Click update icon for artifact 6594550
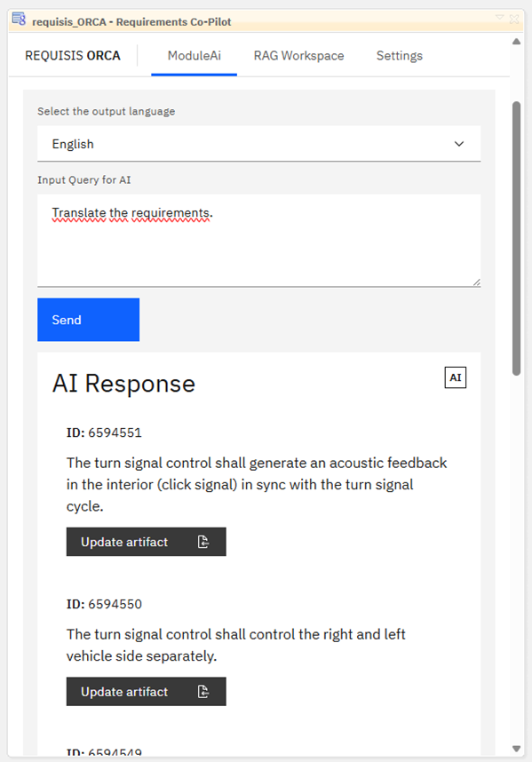 click(203, 692)
